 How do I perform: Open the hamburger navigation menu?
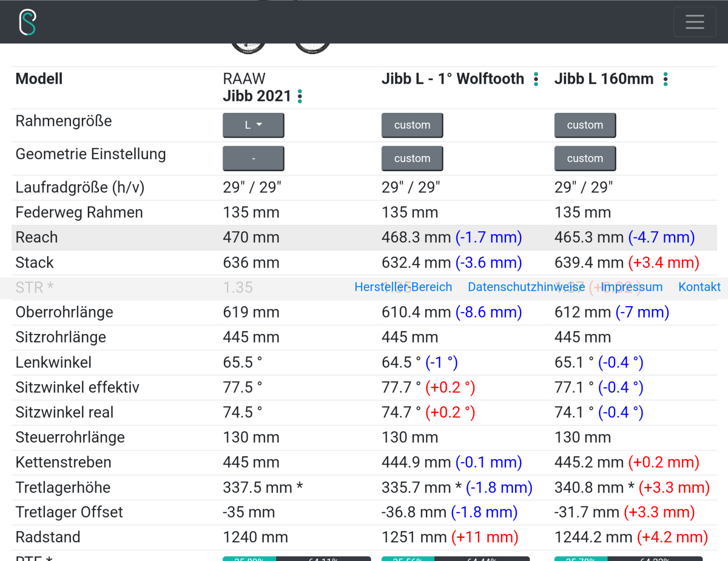694,22
